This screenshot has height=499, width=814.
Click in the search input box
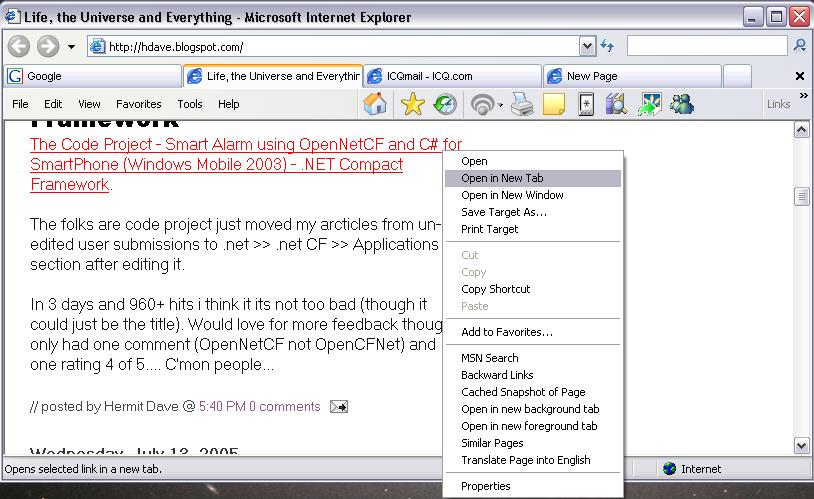tap(707, 46)
